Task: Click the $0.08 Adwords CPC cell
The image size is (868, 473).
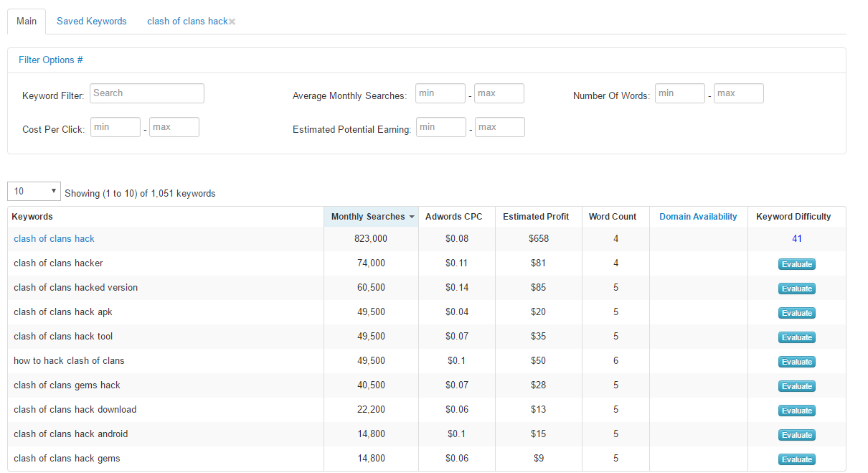Action: coord(456,239)
